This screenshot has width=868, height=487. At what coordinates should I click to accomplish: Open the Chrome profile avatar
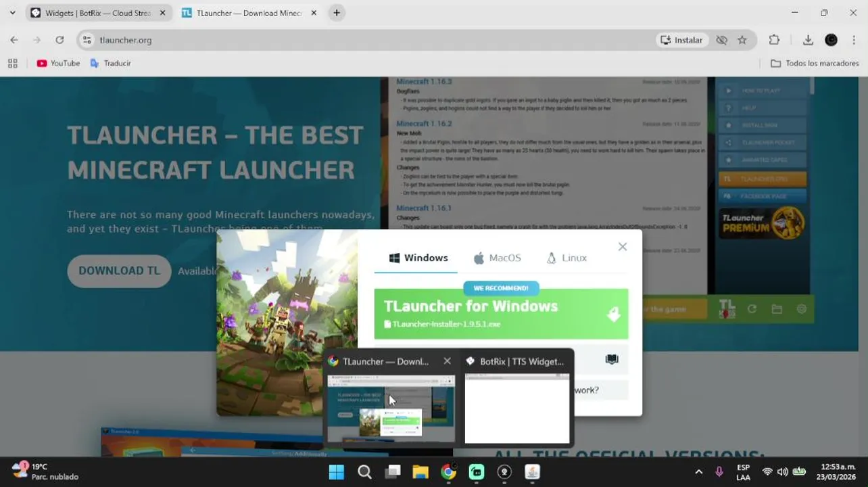pos(831,40)
